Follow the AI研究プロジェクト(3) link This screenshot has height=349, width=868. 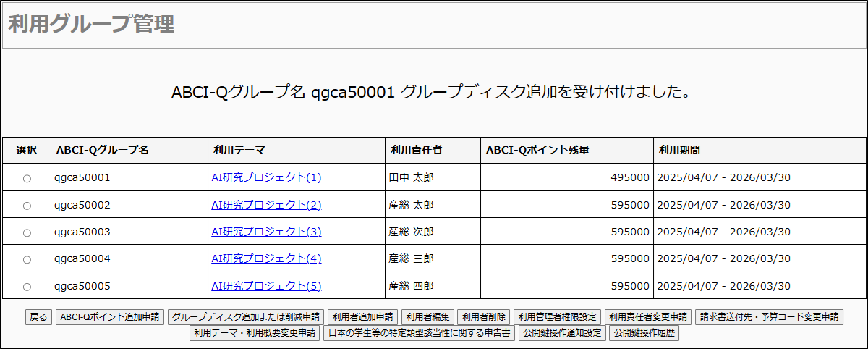[266, 232]
